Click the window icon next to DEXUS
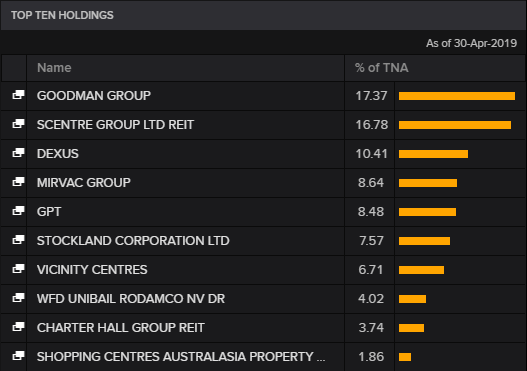The width and height of the screenshot is (527, 371). pyautogui.click(x=18, y=153)
